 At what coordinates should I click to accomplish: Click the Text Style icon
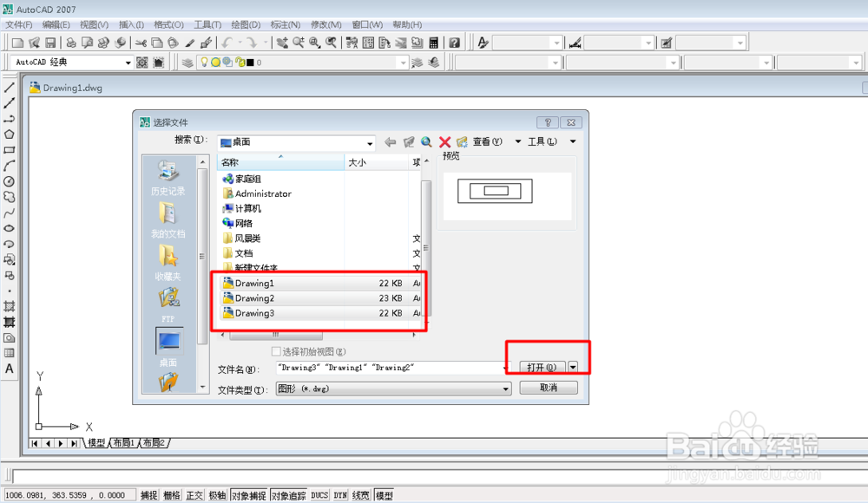click(483, 42)
